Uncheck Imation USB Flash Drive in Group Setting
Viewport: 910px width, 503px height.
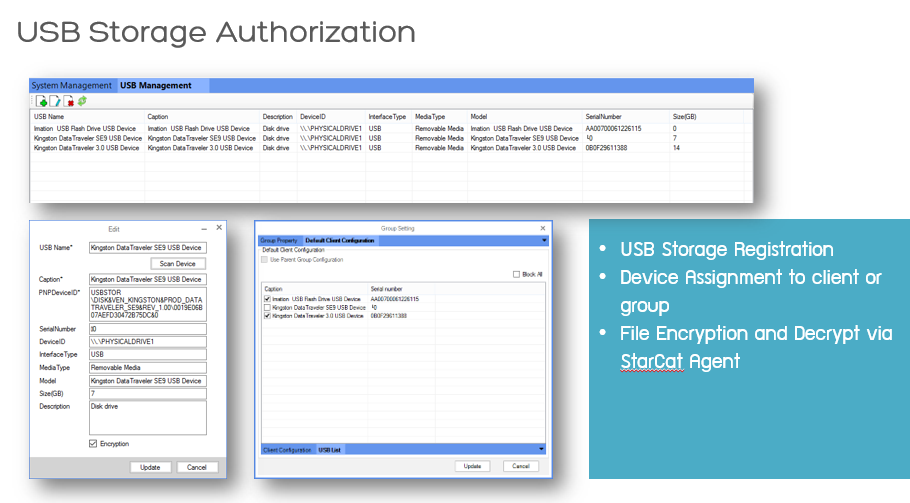click(x=267, y=299)
